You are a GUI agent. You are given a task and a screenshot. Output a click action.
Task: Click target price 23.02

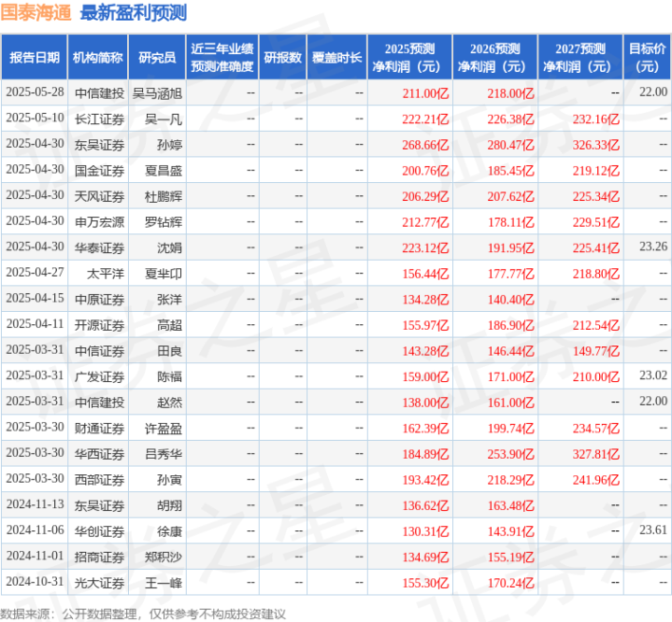(x=653, y=375)
